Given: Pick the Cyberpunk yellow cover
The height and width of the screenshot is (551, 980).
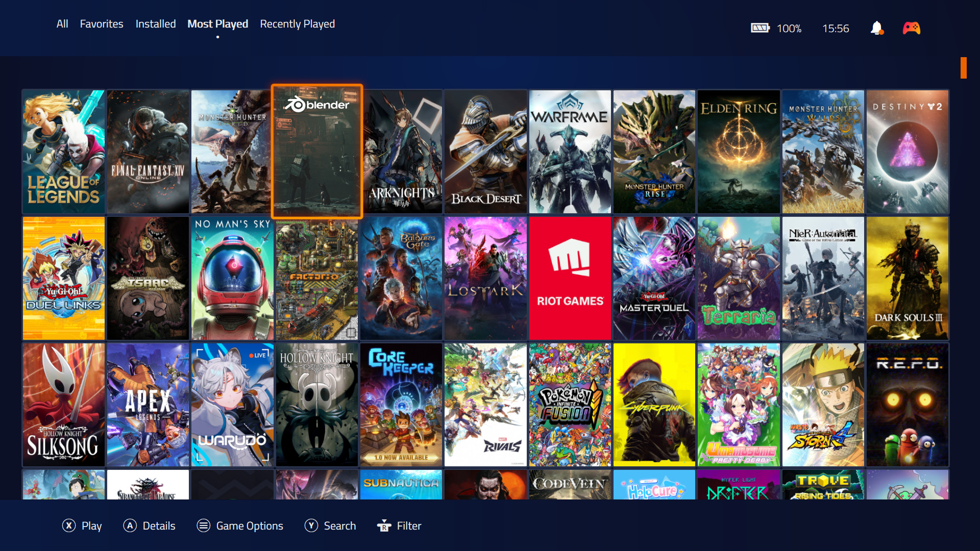Looking at the screenshot, I should (x=654, y=405).
